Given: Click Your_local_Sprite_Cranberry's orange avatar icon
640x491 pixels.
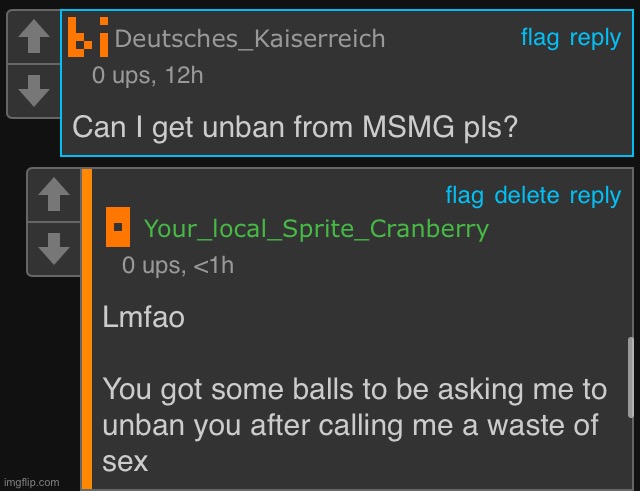Looking at the screenshot, I should (x=118, y=227).
